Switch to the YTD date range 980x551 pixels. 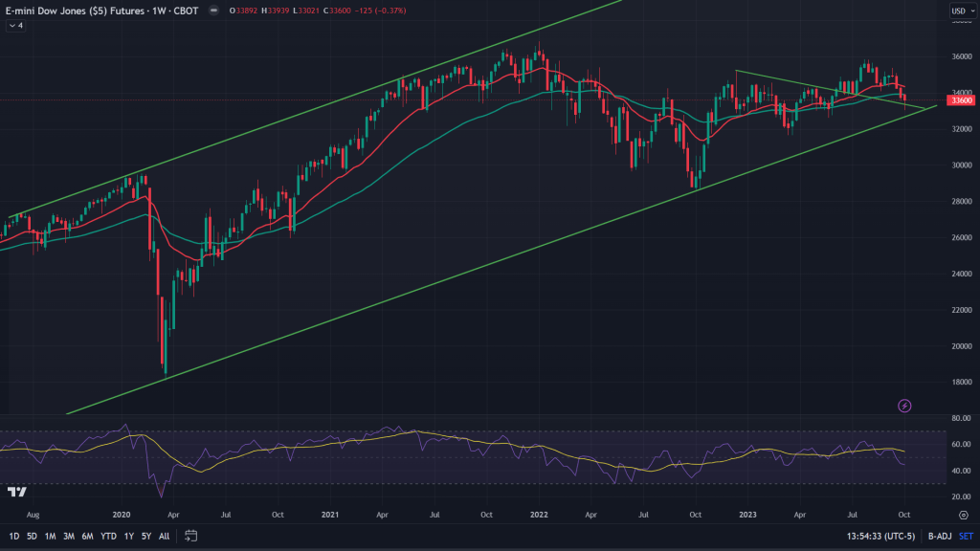point(106,535)
